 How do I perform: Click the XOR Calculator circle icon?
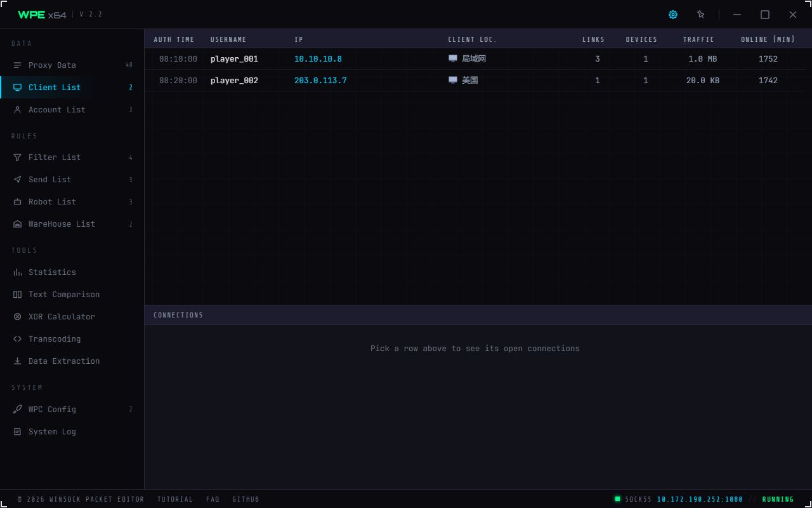point(18,317)
